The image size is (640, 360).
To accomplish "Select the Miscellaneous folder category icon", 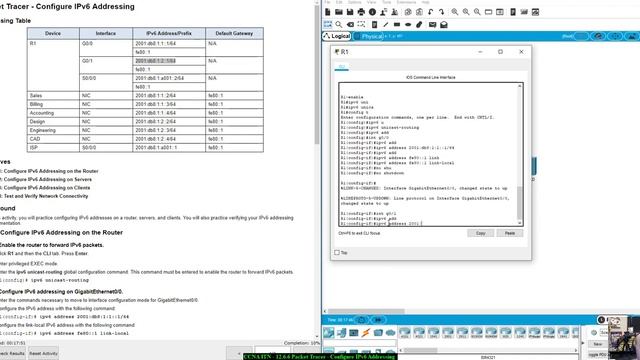I will click(x=378, y=333).
